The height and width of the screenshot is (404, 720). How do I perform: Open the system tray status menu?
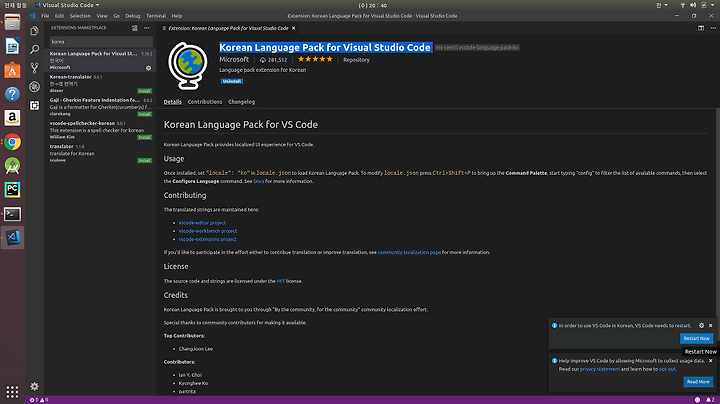pos(698,5)
